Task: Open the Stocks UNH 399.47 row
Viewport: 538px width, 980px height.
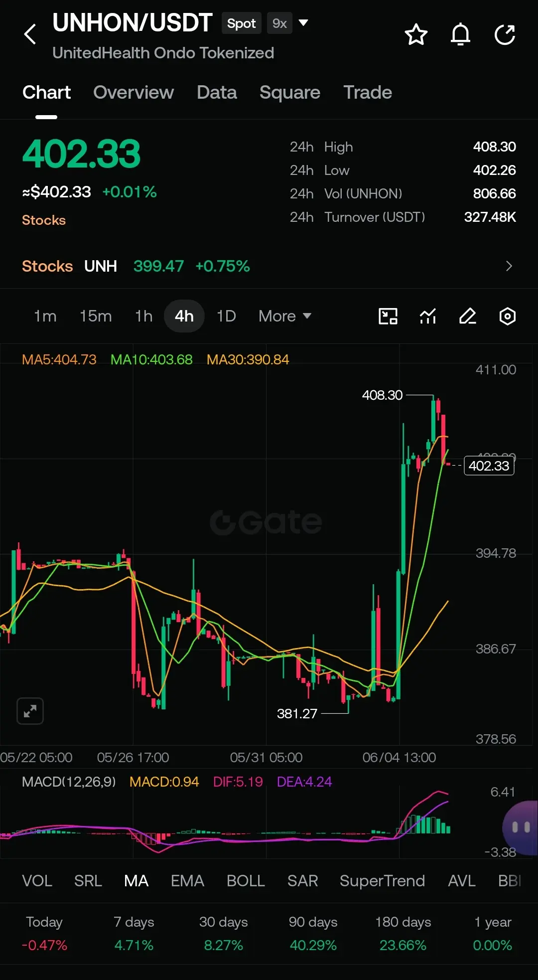Action: (269, 266)
